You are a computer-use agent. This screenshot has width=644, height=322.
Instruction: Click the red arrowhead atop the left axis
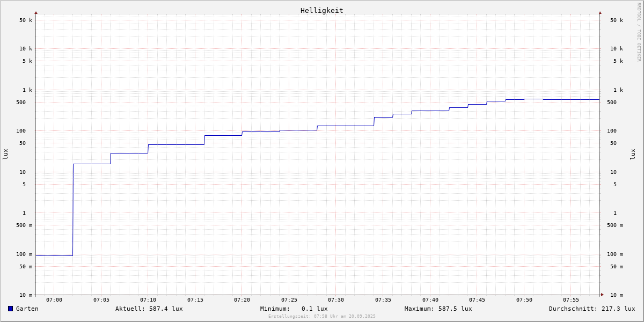[x=36, y=12]
